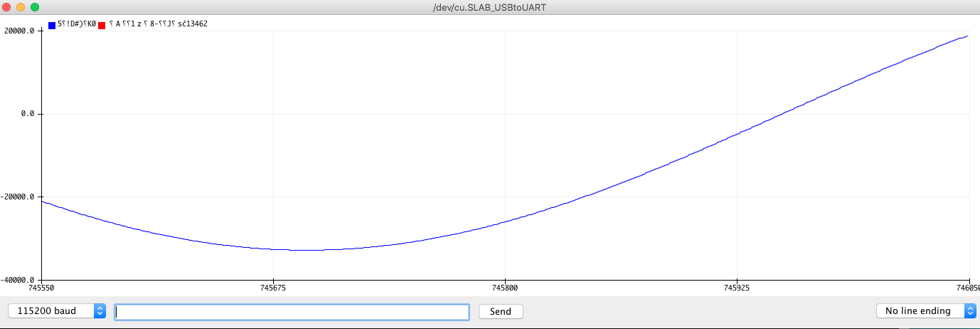Click the red series legend swatch
The width and height of the screenshot is (980, 329).
(102, 25)
